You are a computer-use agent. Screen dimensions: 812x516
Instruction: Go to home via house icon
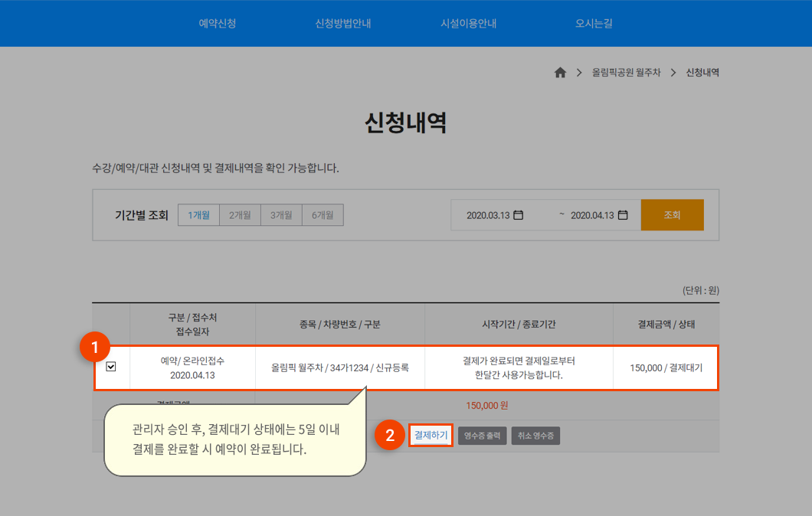pos(560,73)
